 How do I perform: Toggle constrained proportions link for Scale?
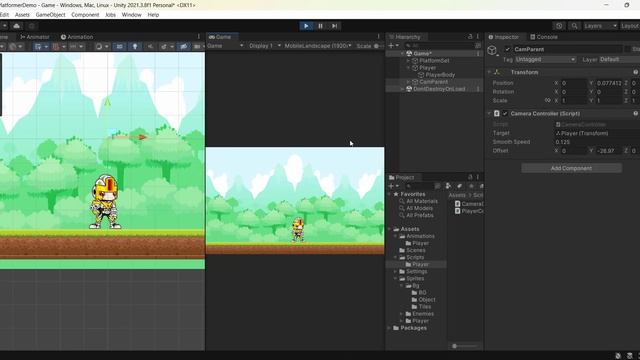coord(547,100)
